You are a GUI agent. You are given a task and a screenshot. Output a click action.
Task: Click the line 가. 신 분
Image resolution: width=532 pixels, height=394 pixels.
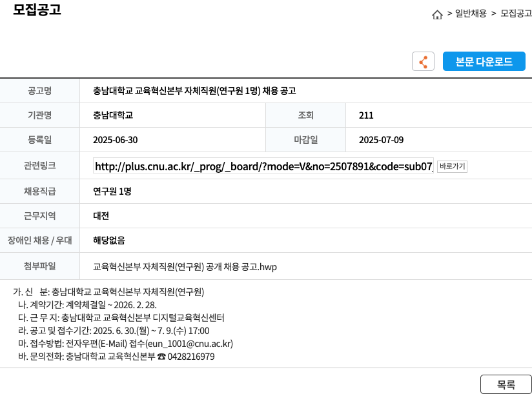click(108, 291)
